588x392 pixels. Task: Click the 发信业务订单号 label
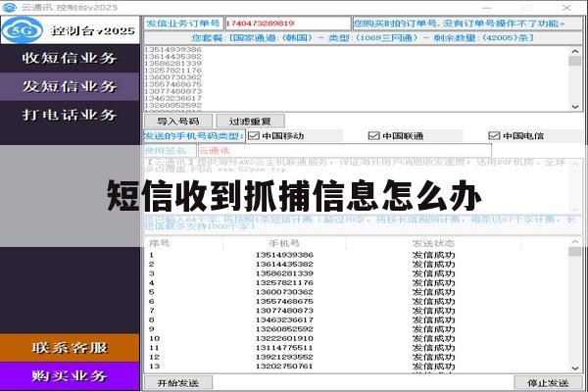click(183, 24)
